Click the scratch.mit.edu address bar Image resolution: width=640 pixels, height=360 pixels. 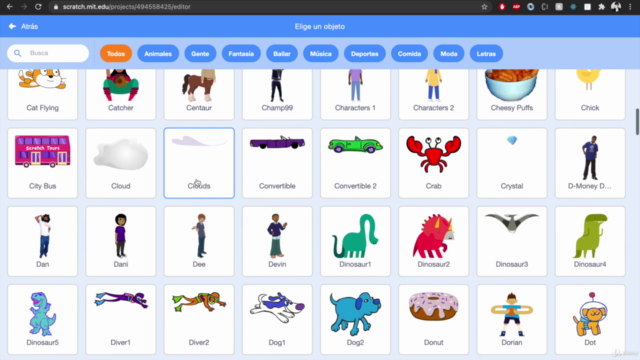click(269, 7)
